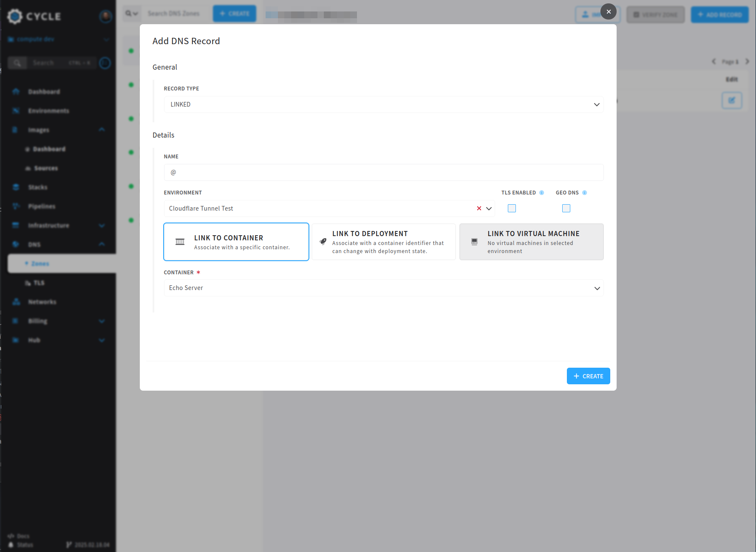The height and width of the screenshot is (552, 756).
Task: Click the Dashboard home icon in sidebar
Action: tap(16, 92)
